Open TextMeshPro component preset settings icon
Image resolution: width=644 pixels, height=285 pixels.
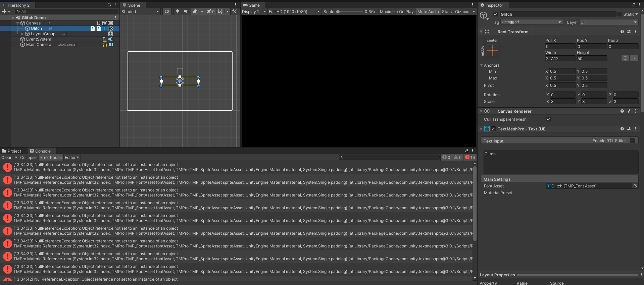(629, 129)
